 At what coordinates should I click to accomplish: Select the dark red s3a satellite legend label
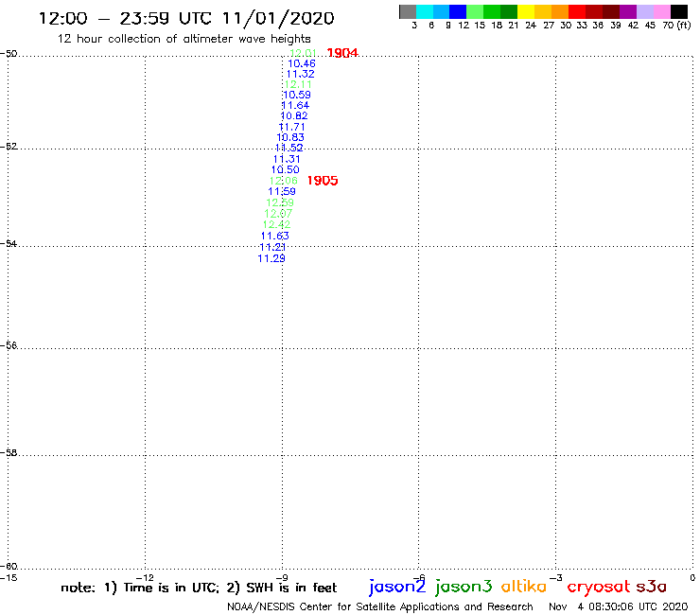(x=652, y=587)
